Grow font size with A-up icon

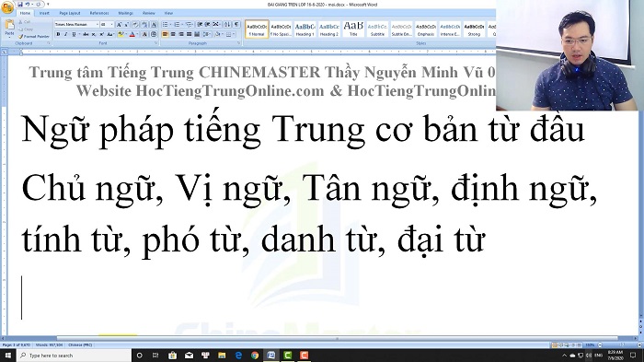(x=119, y=25)
